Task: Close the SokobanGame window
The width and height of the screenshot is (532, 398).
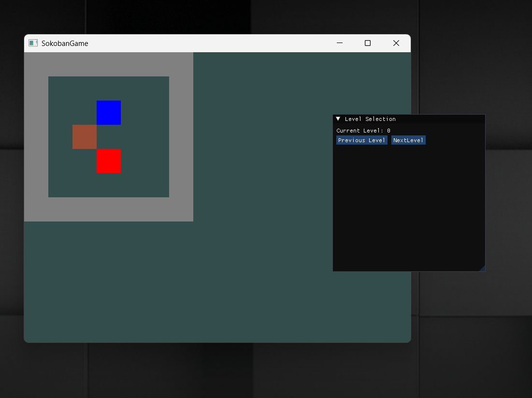Action: pos(396,43)
